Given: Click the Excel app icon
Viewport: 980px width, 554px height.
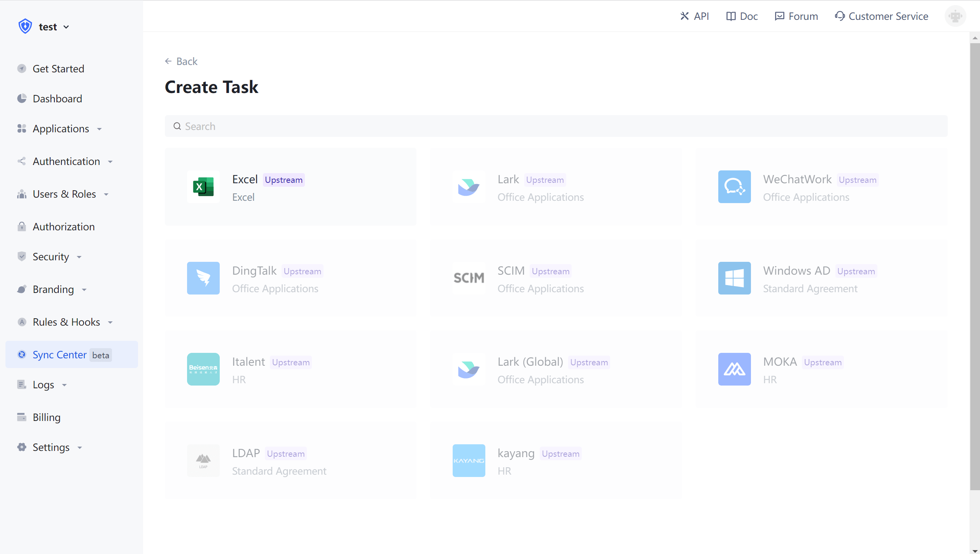Looking at the screenshot, I should click(x=203, y=187).
